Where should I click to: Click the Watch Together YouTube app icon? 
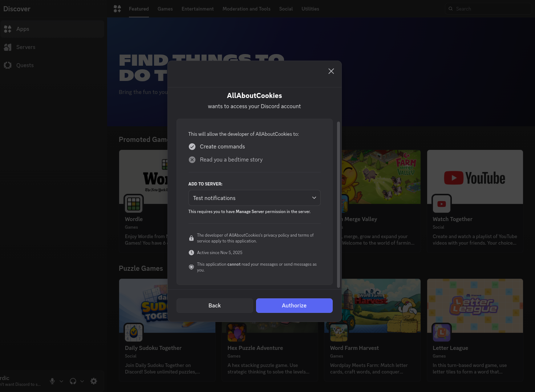(x=441, y=204)
